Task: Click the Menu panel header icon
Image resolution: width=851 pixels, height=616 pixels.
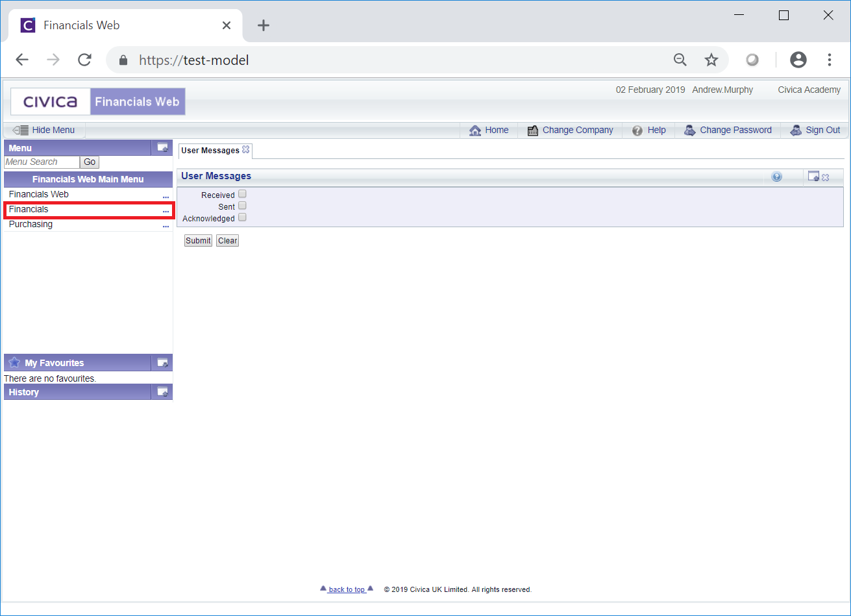Action: click(162, 148)
